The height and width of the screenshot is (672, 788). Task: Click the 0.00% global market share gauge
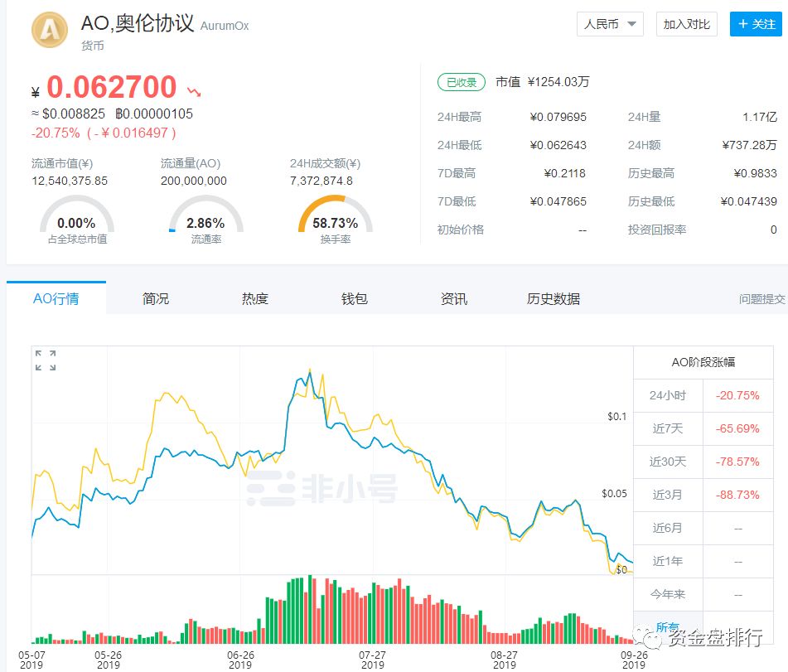[x=77, y=220]
